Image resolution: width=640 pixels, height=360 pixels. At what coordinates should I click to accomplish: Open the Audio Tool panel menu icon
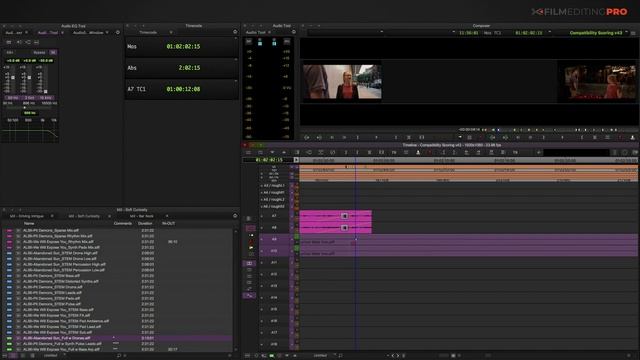(294, 32)
